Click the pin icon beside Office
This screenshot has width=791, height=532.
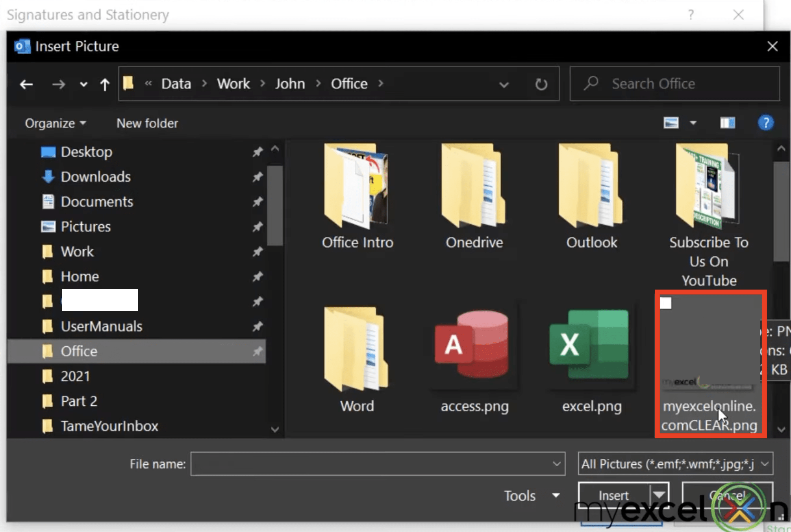257,351
